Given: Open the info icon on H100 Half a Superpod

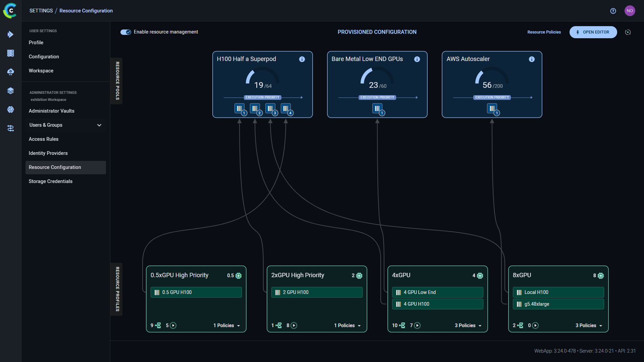Looking at the screenshot, I should coord(302,59).
